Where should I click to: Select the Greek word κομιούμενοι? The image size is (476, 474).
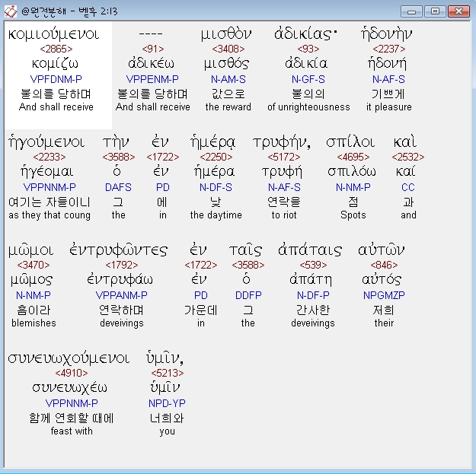pos(54,34)
